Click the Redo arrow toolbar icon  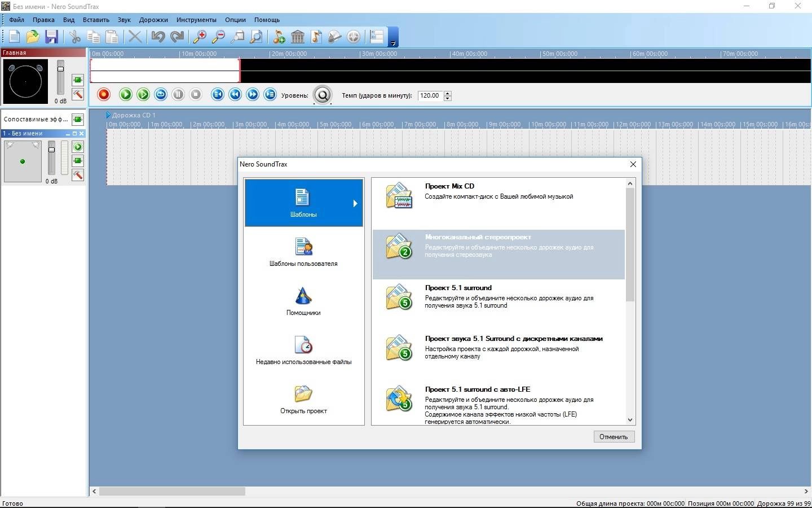pos(177,37)
